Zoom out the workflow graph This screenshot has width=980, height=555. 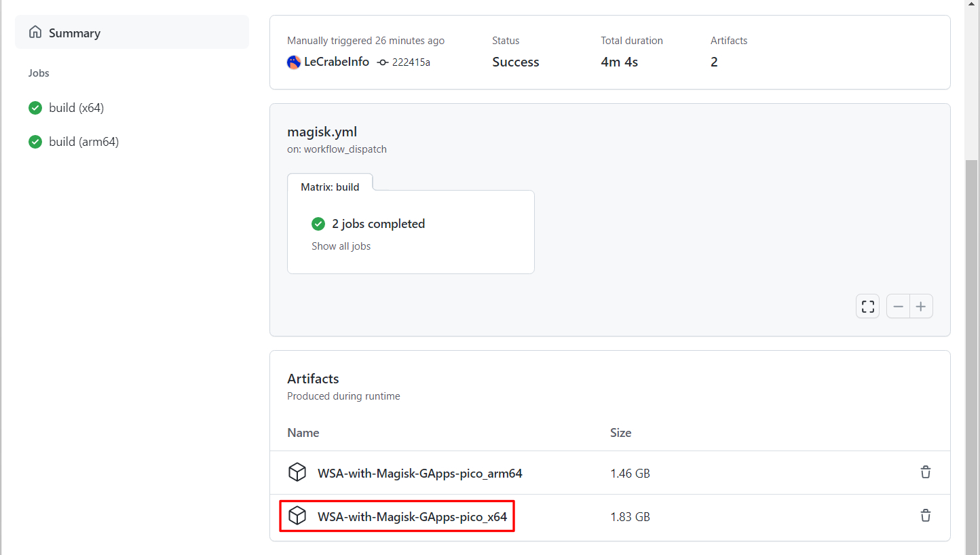(898, 307)
